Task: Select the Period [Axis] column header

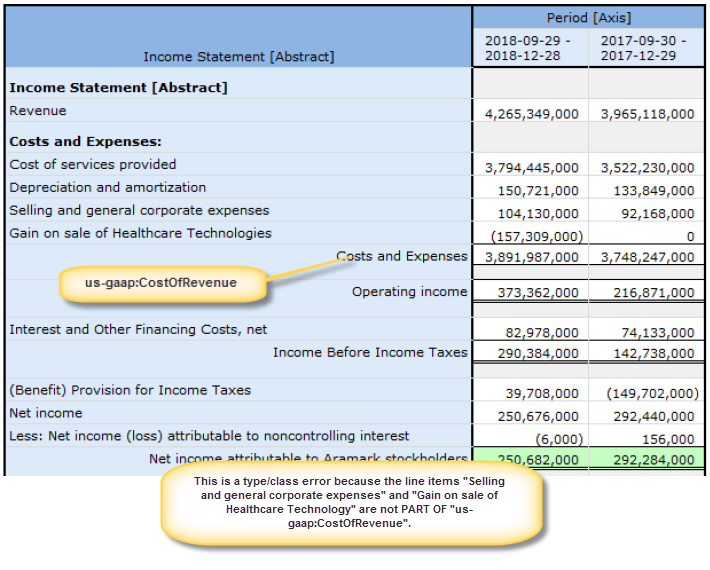Action: [x=588, y=18]
